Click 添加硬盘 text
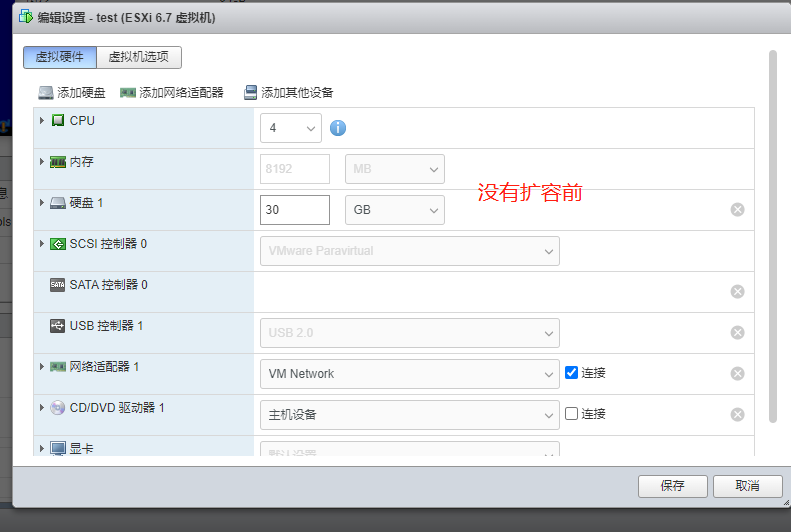The width and height of the screenshot is (791, 532). (81, 93)
